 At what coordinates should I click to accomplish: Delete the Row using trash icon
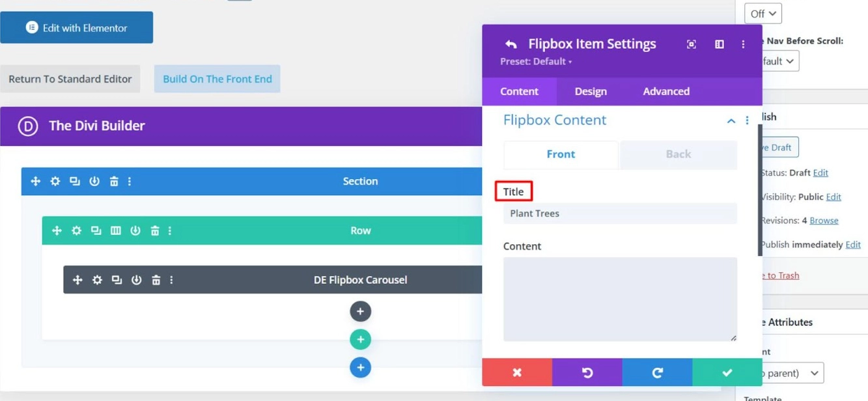click(155, 230)
